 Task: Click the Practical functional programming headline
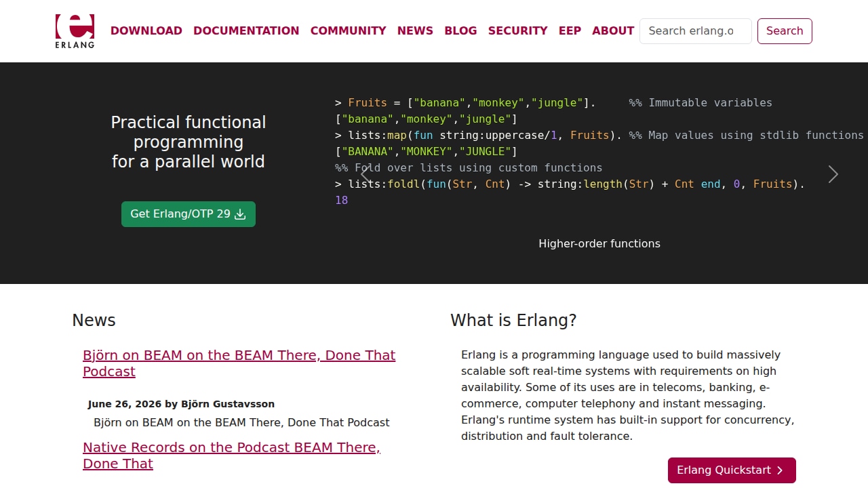pyautogui.click(x=189, y=142)
